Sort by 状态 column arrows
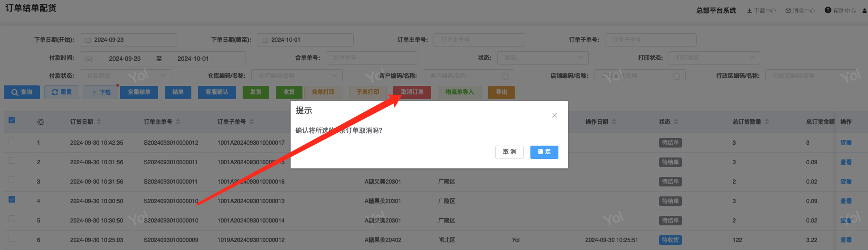The image size is (868, 250). 676,122
